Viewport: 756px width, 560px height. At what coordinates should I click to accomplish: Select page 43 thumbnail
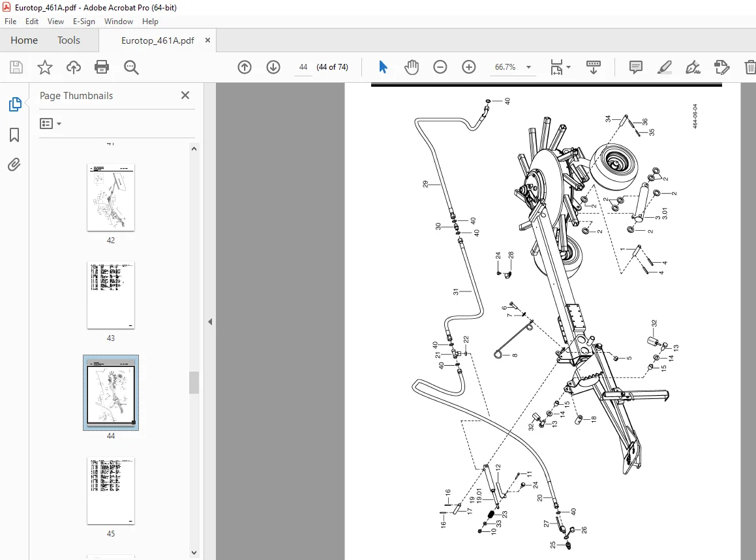(x=111, y=295)
